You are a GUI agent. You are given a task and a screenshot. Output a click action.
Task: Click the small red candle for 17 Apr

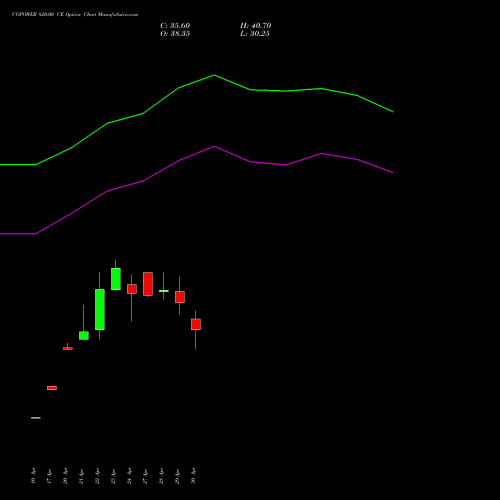point(52,388)
